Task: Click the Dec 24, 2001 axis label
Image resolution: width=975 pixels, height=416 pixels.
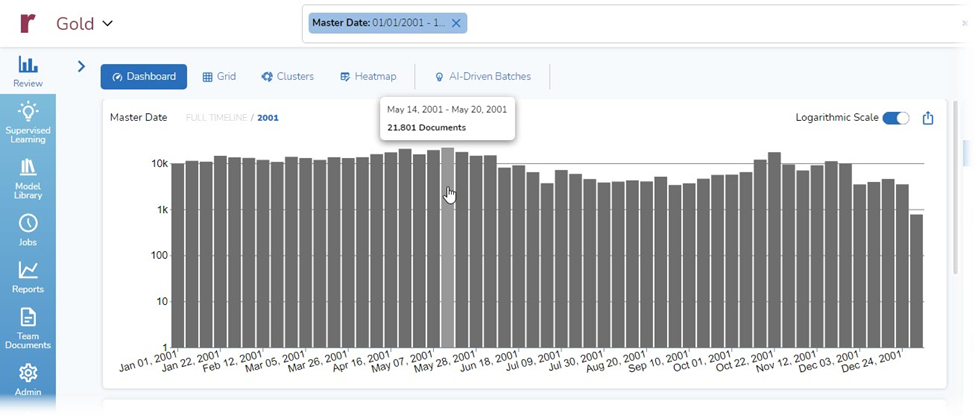Action: point(871,363)
